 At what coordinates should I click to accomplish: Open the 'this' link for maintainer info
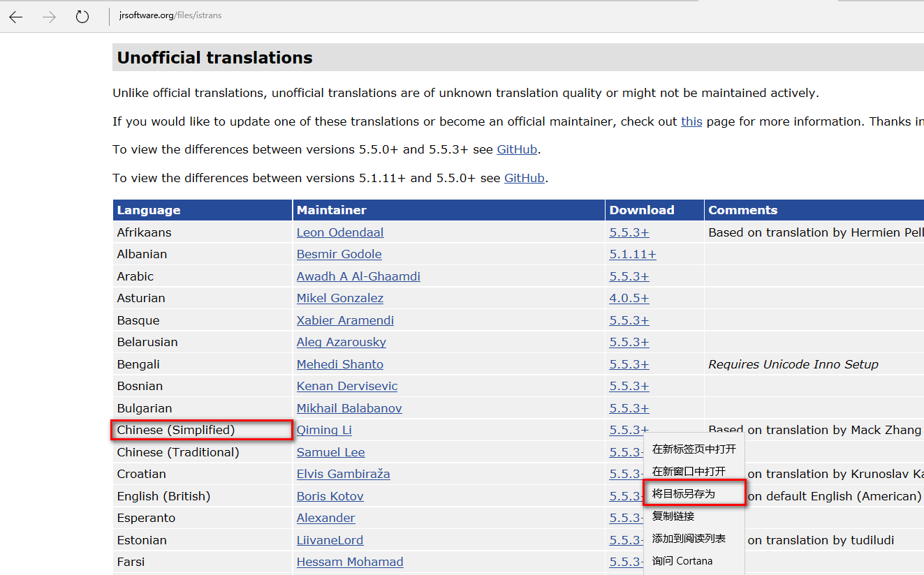(691, 121)
